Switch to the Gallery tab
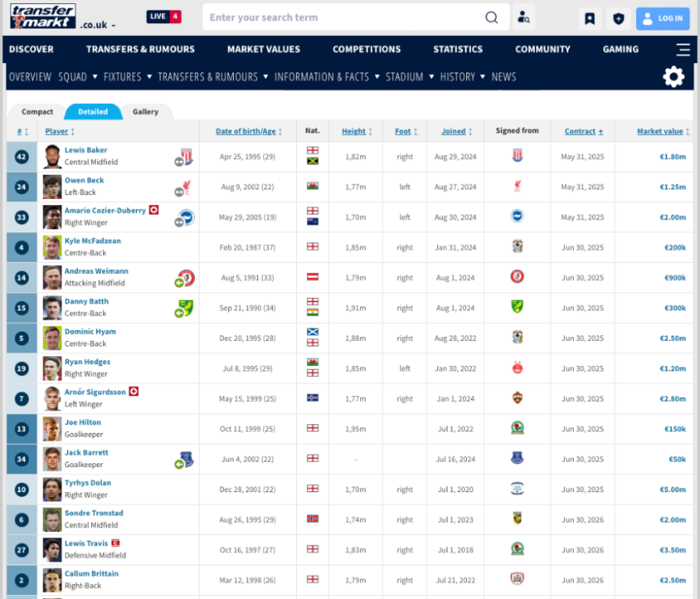This screenshot has width=700, height=599. click(145, 112)
